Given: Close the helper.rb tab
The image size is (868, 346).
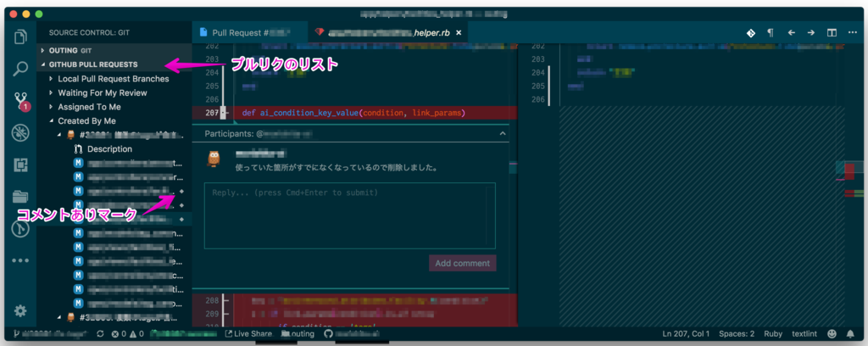Looking at the screenshot, I should point(459,33).
